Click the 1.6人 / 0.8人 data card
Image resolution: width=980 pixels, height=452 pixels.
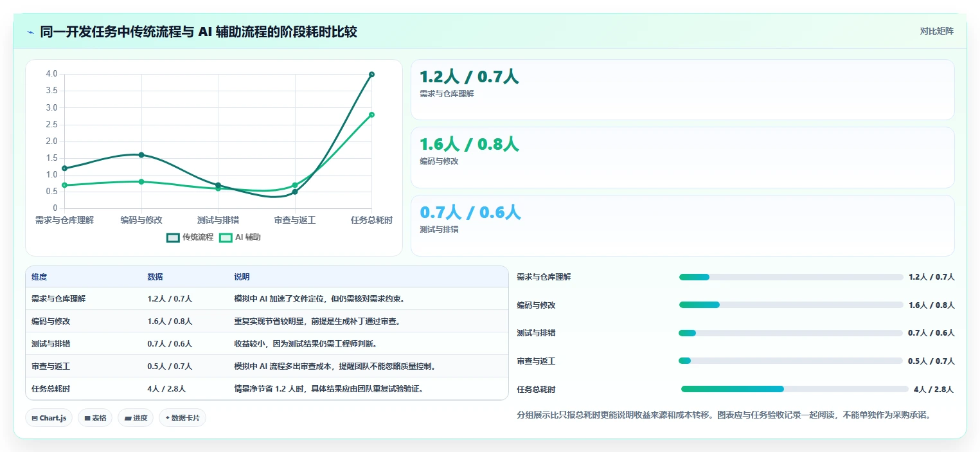tap(682, 158)
